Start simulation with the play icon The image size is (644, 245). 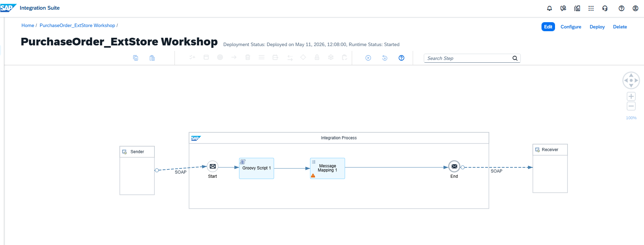[x=368, y=58]
